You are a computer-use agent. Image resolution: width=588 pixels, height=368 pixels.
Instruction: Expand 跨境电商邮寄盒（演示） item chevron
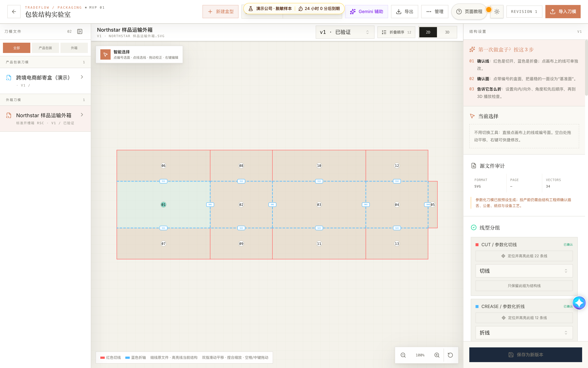tap(82, 77)
